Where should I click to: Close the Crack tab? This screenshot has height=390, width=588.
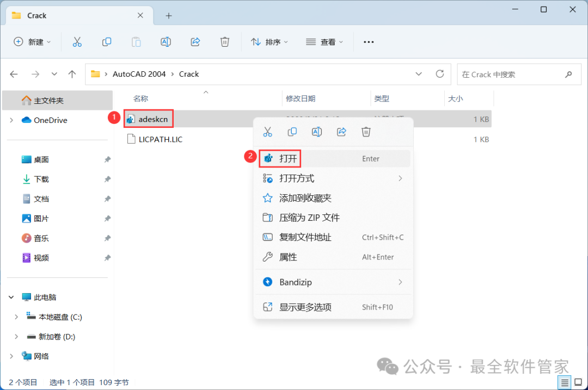point(140,15)
